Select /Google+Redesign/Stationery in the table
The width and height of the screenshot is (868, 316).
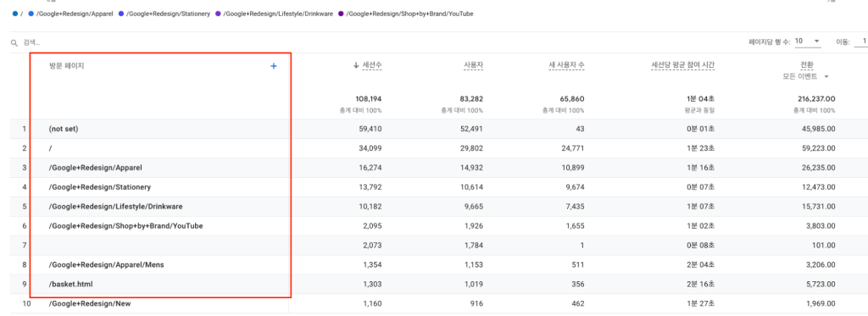(x=100, y=187)
